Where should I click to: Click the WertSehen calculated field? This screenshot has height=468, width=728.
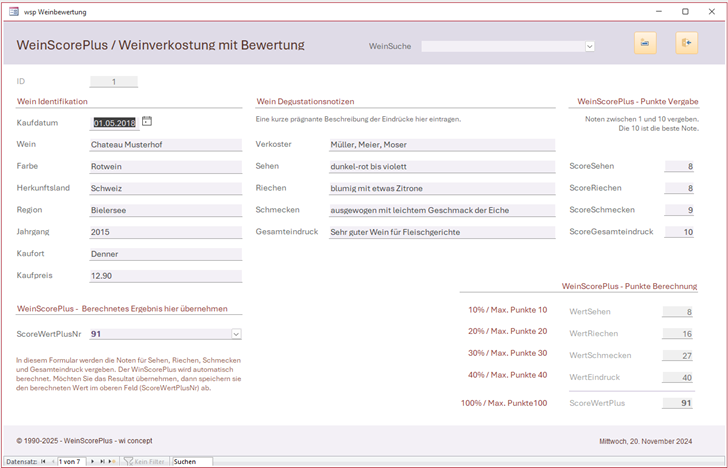coord(677,312)
